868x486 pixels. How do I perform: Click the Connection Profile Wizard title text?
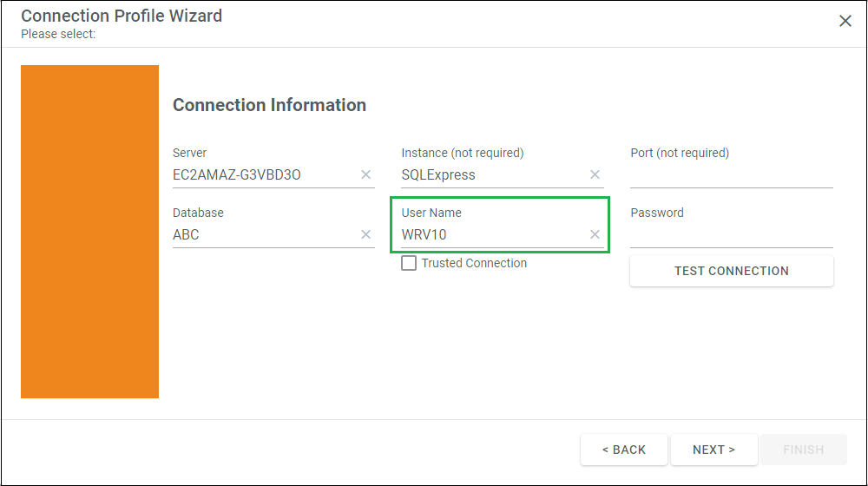coord(122,16)
